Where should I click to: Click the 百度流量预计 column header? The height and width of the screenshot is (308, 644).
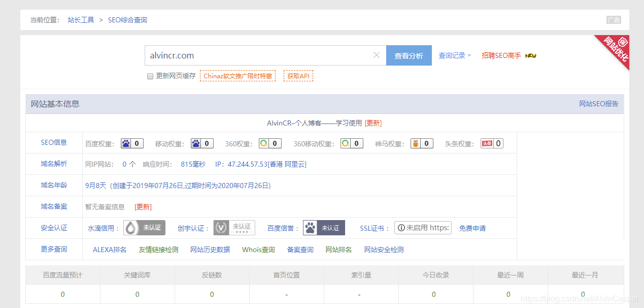coord(62,275)
